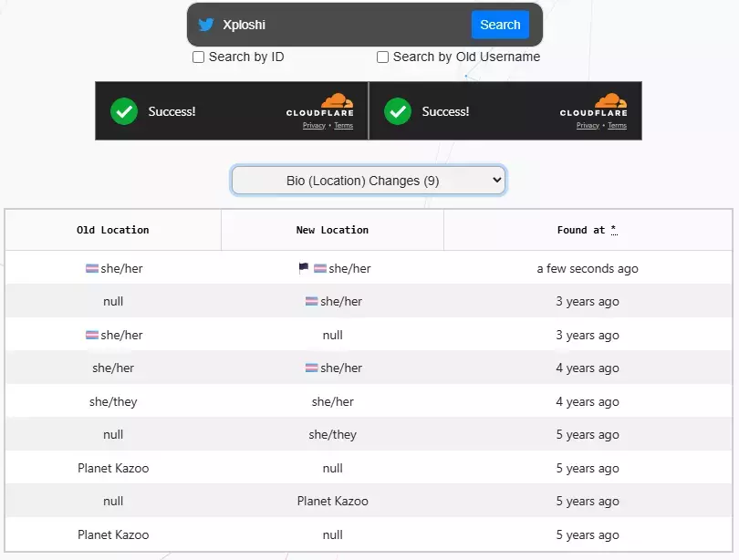Enable the Search by Old Username checkbox
The image size is (739, 560).
(382, 57)
